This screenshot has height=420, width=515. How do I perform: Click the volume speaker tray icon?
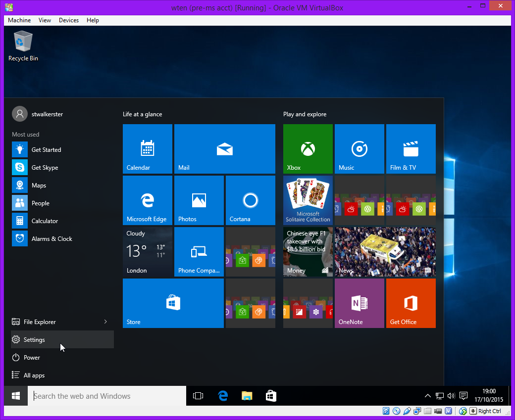coord(451,396)
